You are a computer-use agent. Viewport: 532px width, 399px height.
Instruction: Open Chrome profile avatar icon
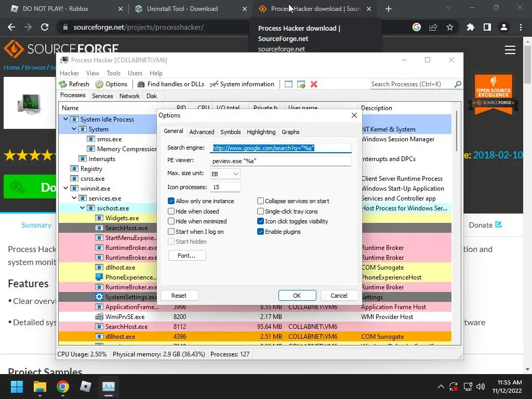(504, 27)
